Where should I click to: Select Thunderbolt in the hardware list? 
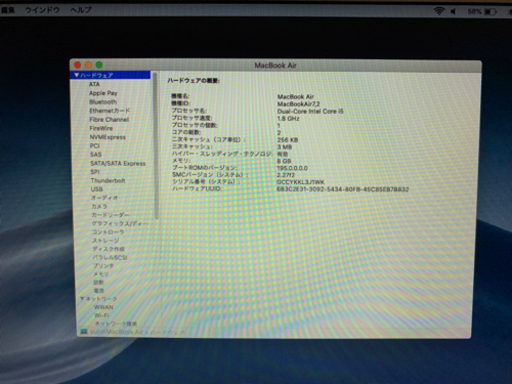tap(108, 181)
